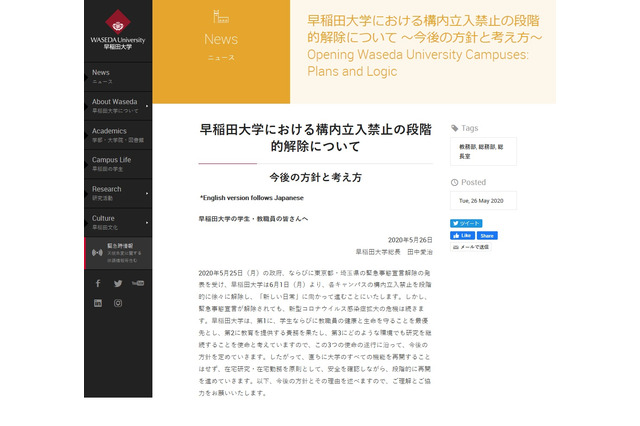The height and width of the screenshot is (426, 640).
Task: Open the Campus Life menu item
Action: point(118,164)
